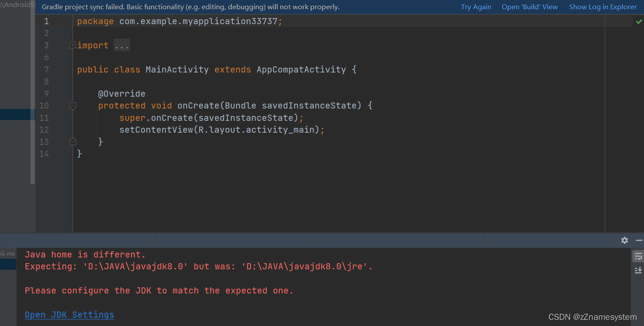Click the package declaration line text
Viewport: 644px width, 326px height.
180,21
